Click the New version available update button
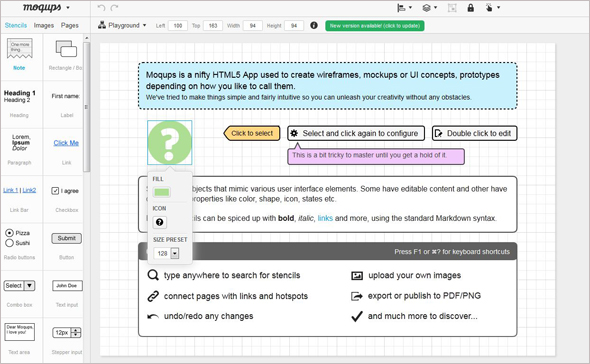Viewport: 590px width, 364px height. [375, 26]
